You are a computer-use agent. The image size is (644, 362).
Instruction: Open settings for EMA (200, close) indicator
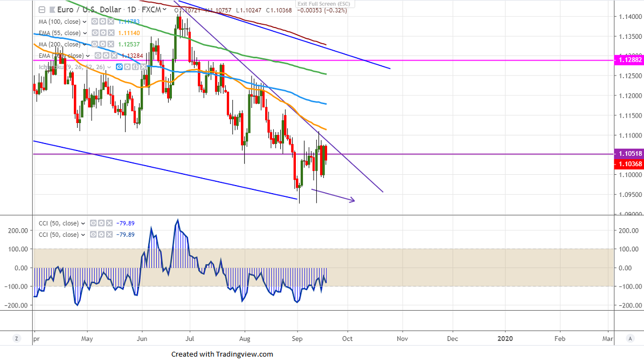[x=106, y=56]
